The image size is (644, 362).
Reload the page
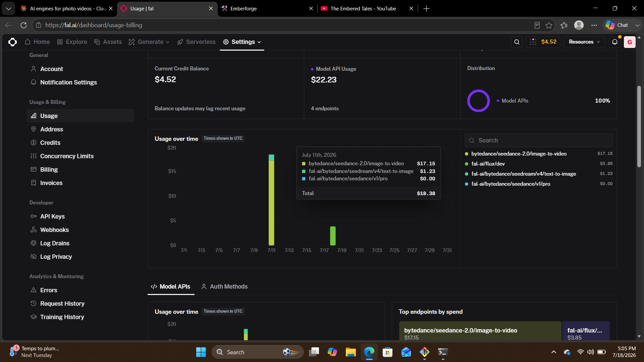pyautogui.click(x=23, y=25)
